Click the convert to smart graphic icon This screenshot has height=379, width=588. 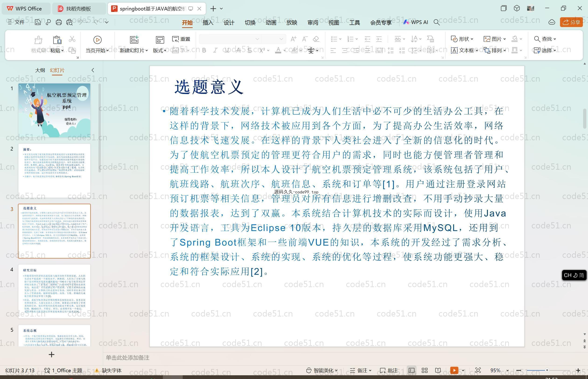pos(430,39)
